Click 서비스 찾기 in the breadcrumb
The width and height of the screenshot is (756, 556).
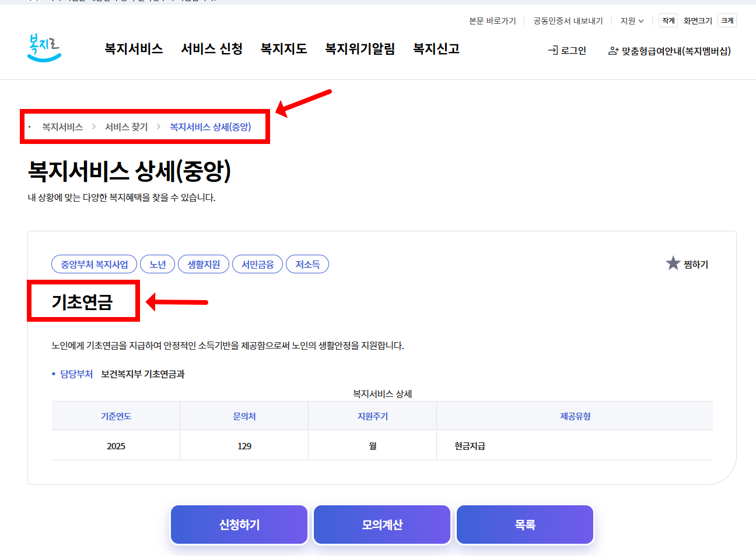[x=126, y=126]
